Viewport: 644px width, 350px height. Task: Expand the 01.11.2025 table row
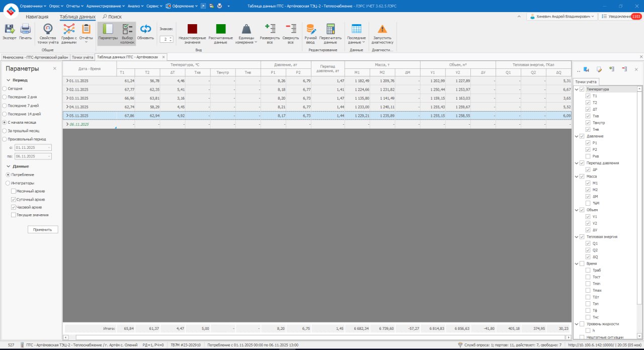[67, 80]
